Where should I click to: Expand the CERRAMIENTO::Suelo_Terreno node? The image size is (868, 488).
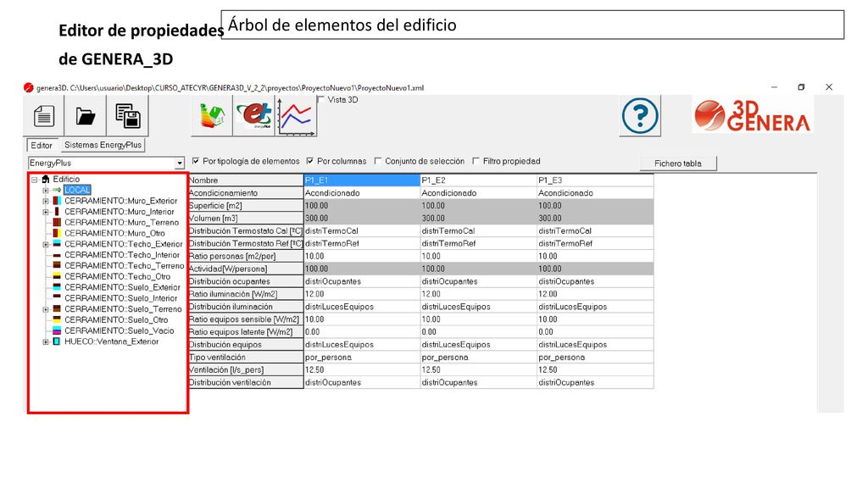(x=46, y=309)
